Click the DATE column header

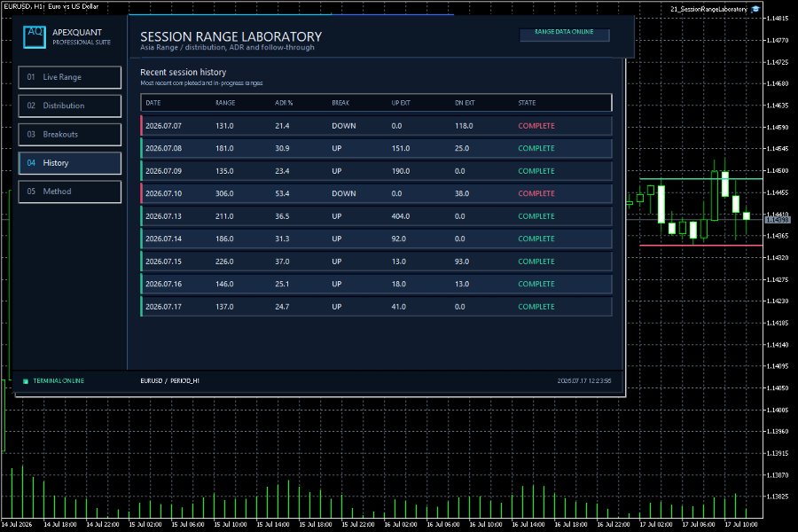153,103
